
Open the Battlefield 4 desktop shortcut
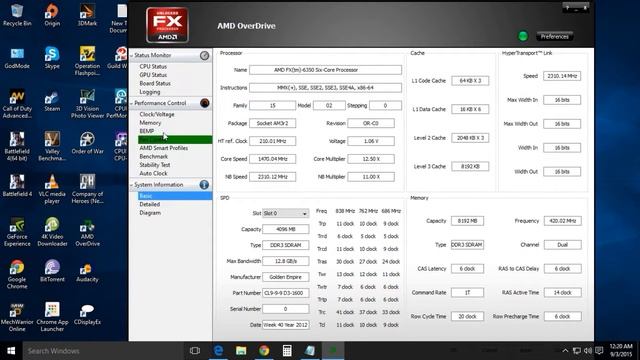click(x=17, y=186)
